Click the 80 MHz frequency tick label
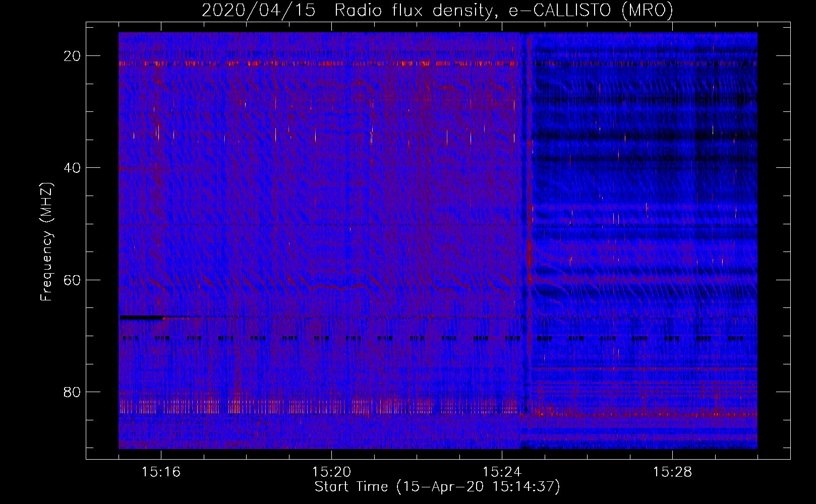 point(72,392)
